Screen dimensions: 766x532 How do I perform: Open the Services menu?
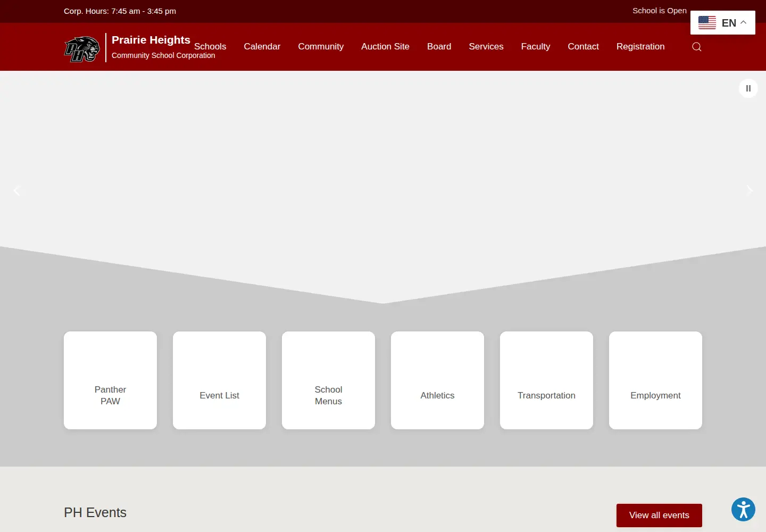tap(486, 47)
